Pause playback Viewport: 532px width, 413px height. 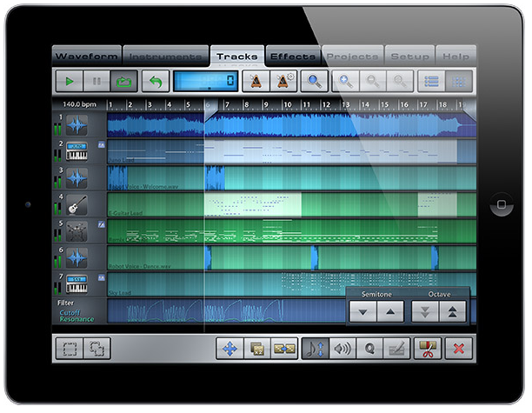96,81
